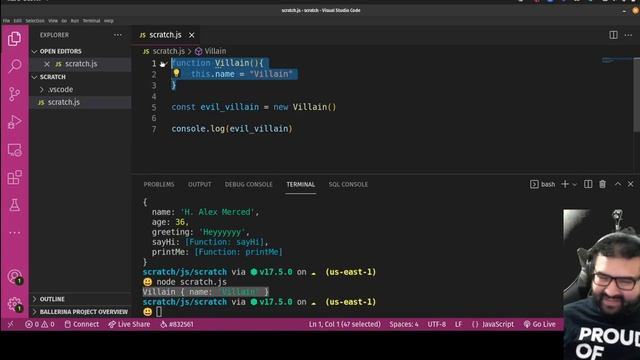The image size is (640, 360).
Task: Expand the BALLERINA PROJECT OVERVIEW section
Action: click(80, 312)
